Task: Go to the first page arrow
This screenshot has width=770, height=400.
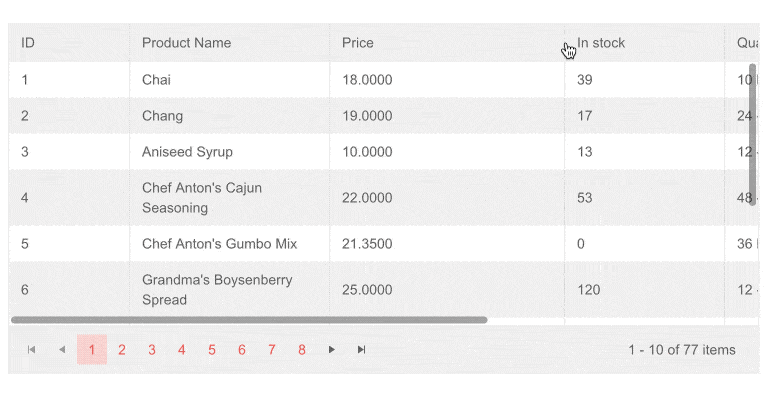Action: [31, 350]
